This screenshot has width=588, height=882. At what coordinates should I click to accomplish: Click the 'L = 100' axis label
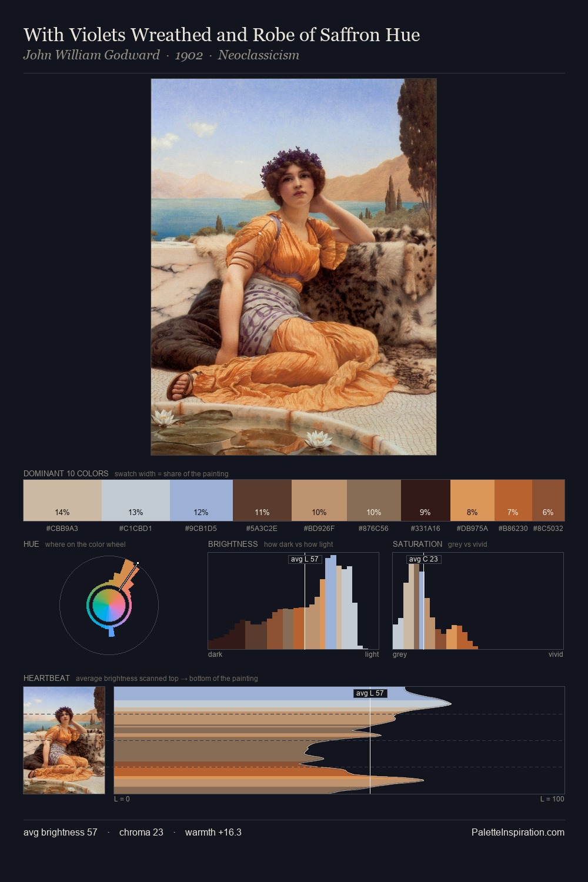[x=552, y=799]
